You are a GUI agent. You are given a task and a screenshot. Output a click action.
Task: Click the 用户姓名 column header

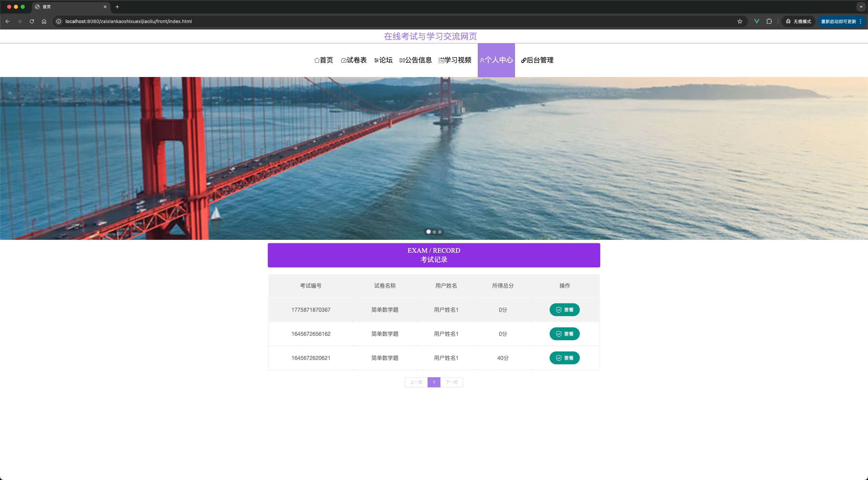coord(446,286)
